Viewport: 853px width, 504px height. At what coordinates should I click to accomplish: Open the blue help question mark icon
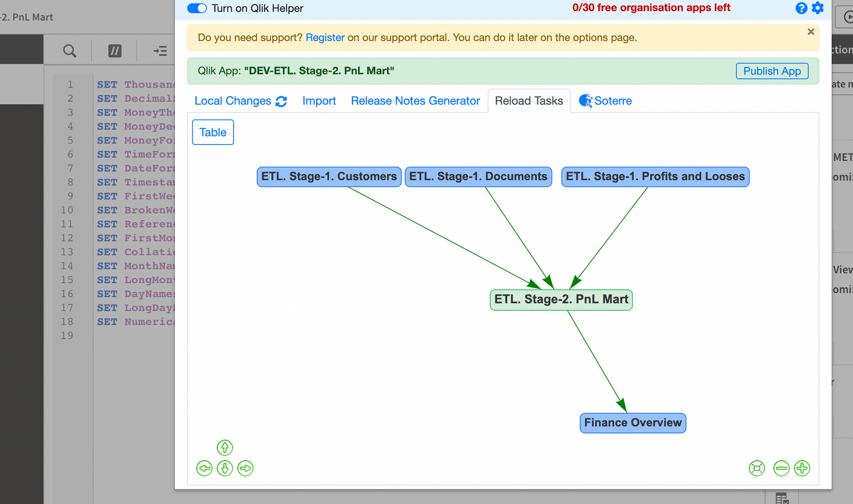(801, 8)
